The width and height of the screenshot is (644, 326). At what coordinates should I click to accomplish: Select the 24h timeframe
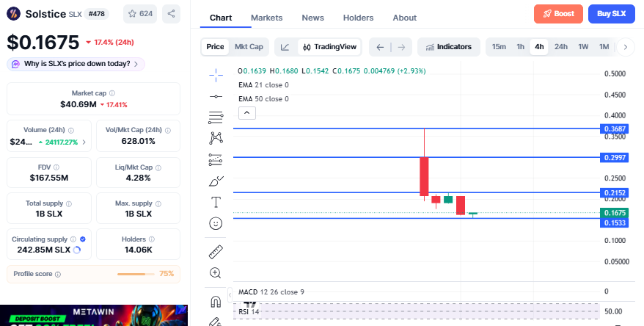tap(560, 47)
